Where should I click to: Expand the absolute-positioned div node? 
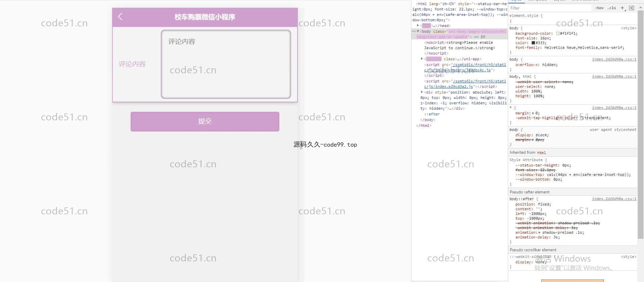click(422, 92)
